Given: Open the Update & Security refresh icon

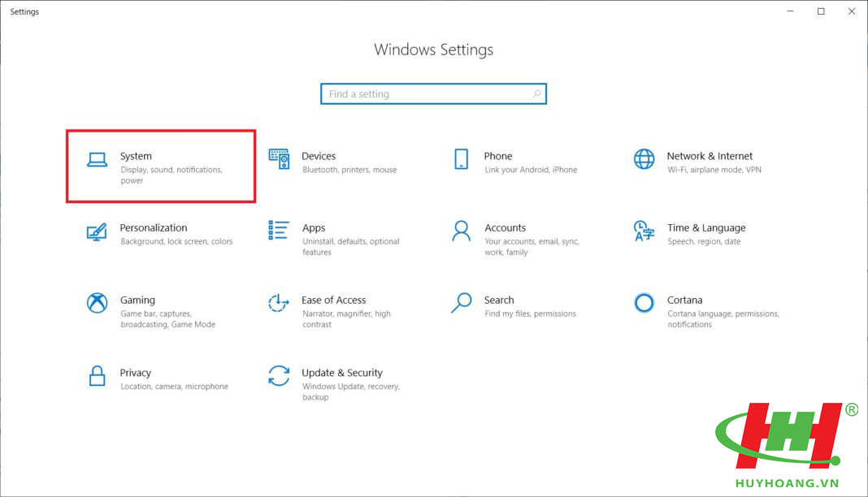Looking at the screenshot, I should click(279, 375).
